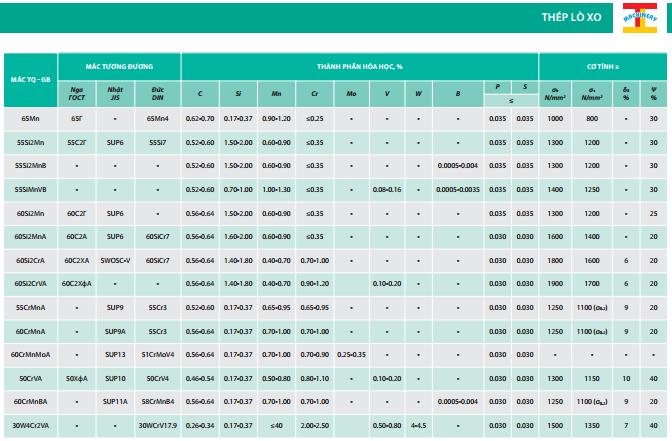
Task: Select the SUP9 cell in 55CrMnA row
Action: pyautogui.click(x=115, y=308)
